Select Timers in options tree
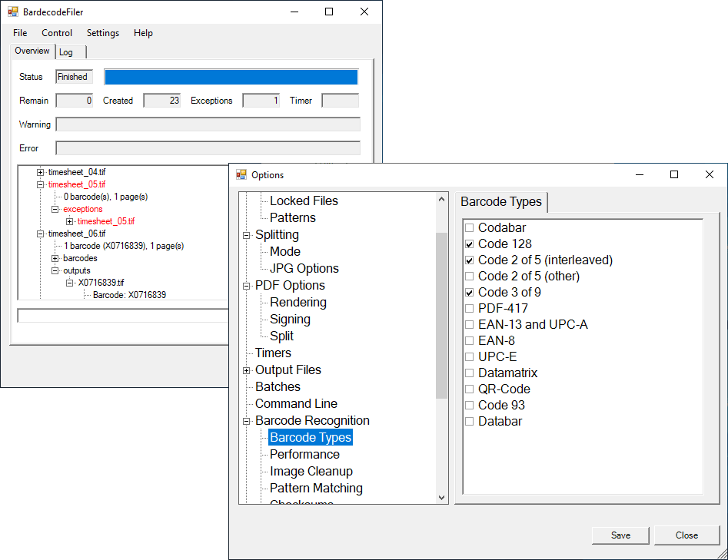728x560 pixels. tap(273, 353)
